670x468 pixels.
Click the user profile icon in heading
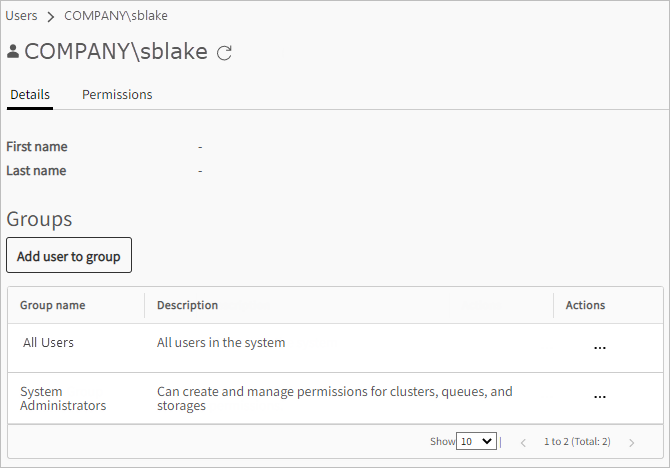tap(13, 52)
